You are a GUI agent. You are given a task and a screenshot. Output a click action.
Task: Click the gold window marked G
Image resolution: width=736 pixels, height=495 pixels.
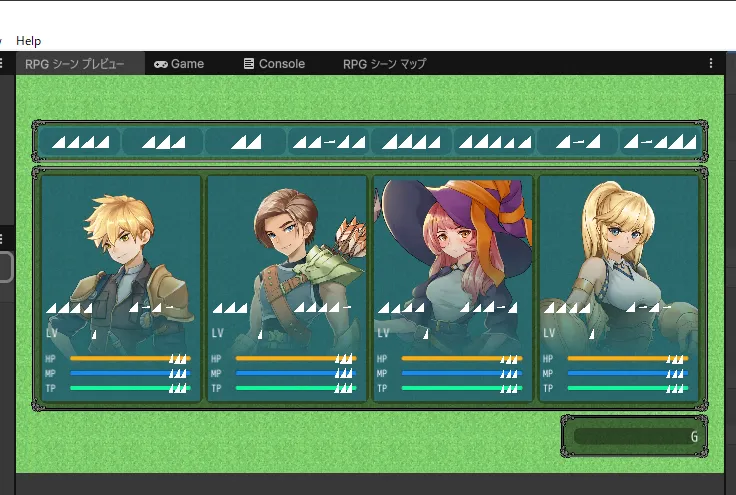635,436
